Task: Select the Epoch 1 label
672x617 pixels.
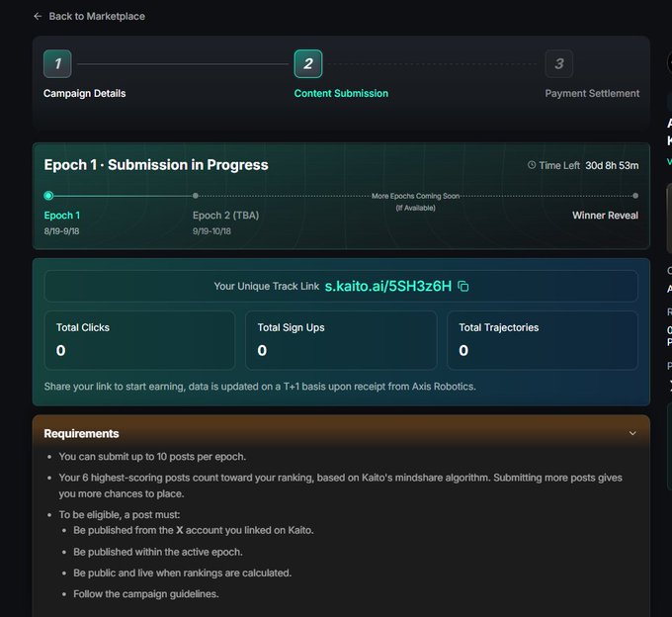Action: pos(61,216)
